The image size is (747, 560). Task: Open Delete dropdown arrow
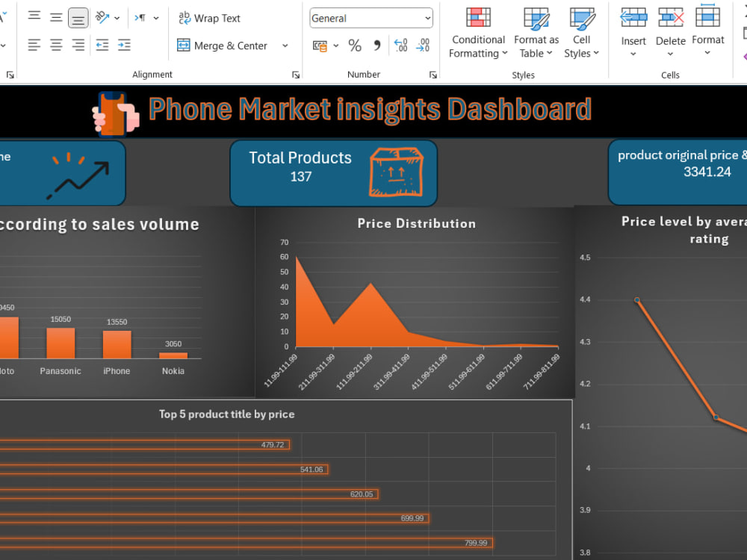(670, 54)
